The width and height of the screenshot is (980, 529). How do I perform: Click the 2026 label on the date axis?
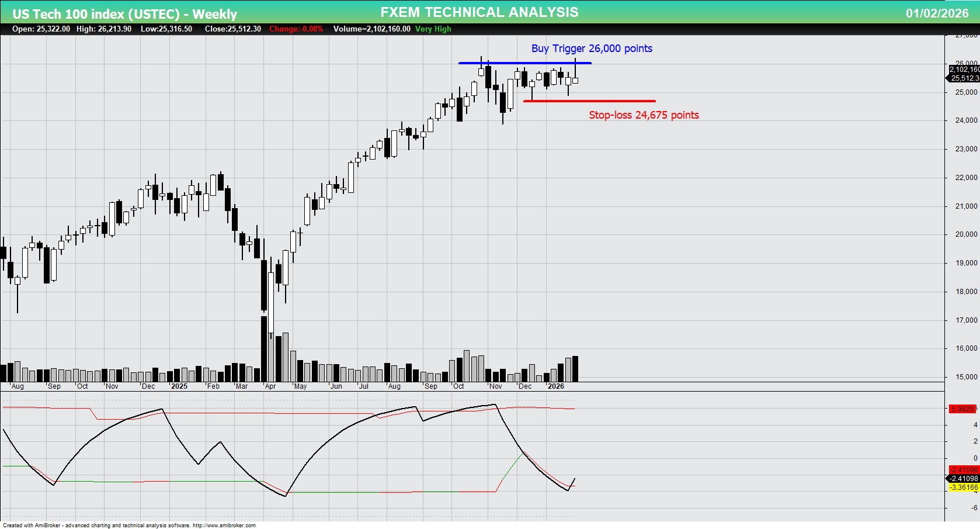click(x=556, y=386)
